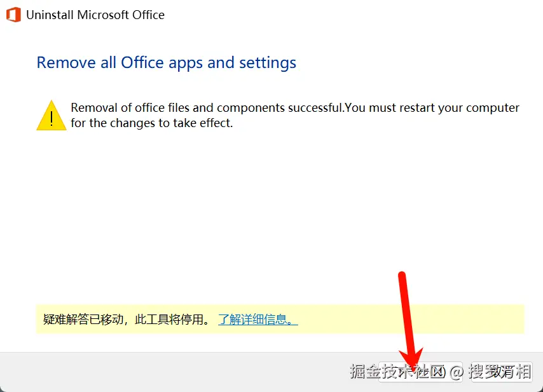
Task: Click the 'Remove all Office apps and settings' heading
Action: coord(166,63)
